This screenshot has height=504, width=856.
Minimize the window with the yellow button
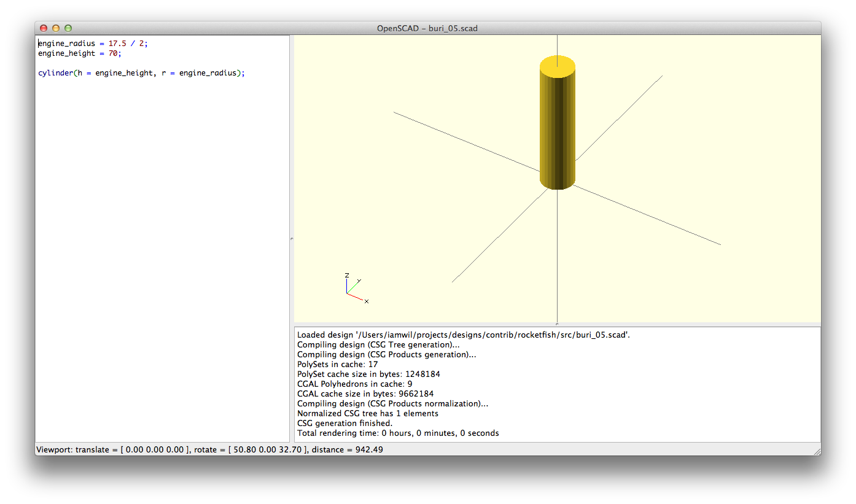point(56,28)
